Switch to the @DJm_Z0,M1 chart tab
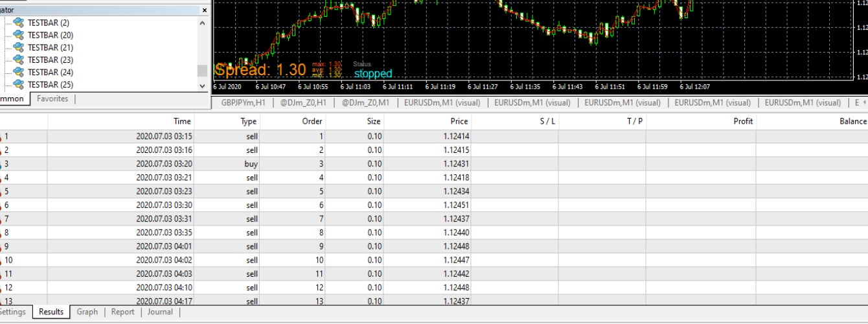Viewport: 868px width, 324px height. [x=365, y=102]
